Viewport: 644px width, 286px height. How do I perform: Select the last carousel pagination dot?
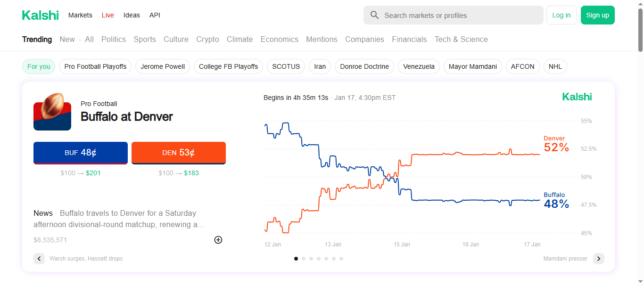[x=341, y=259]
